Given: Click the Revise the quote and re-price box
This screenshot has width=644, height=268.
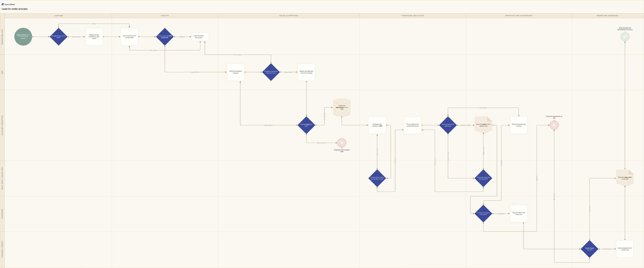Looking at the screenshot, I should [x=519, y=125].
